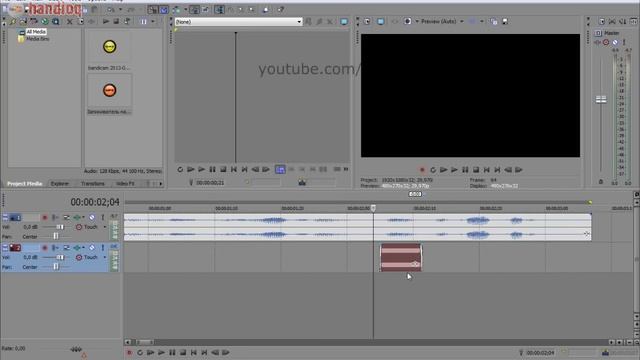Stop preview in Project Media toolbar
Screen dimensions: 640x360
[x=116, y=21]
